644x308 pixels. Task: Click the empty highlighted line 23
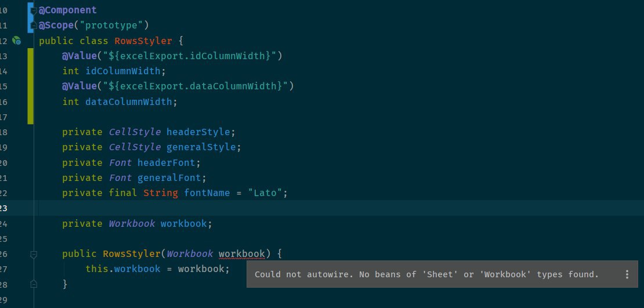(x=341, y=208)
